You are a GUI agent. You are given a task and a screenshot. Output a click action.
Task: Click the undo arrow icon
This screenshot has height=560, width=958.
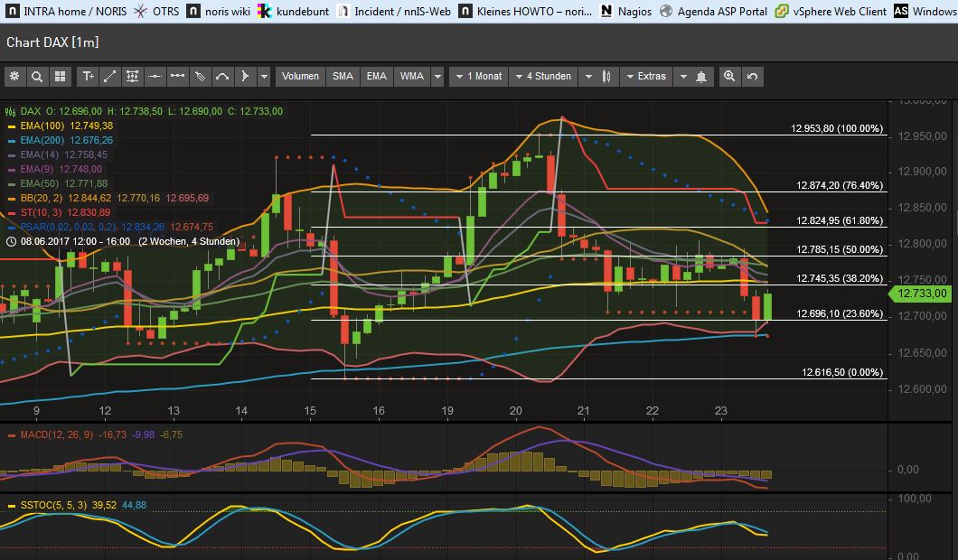point(752,77)
